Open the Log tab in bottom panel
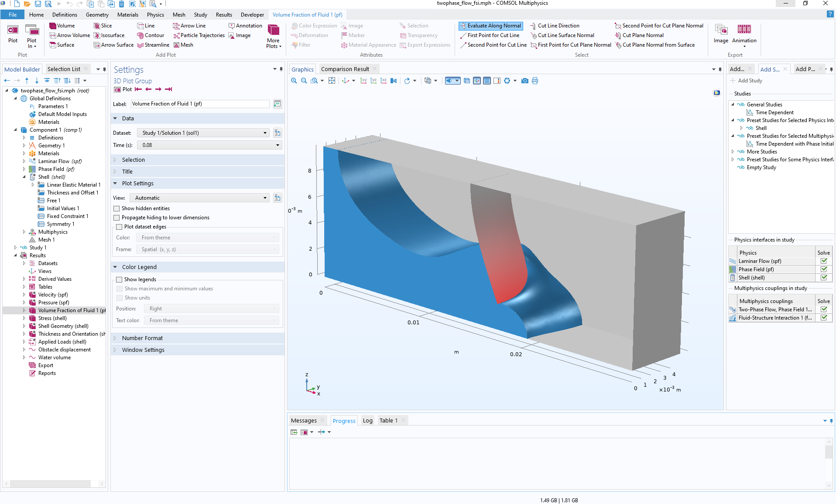This screenshot has height=504, width=836. (367, 420)
